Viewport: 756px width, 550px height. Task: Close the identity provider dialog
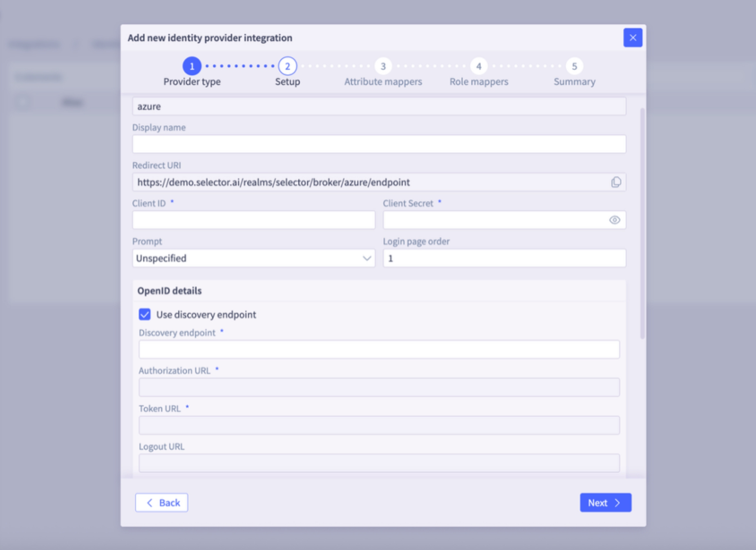tap(633, 38)
